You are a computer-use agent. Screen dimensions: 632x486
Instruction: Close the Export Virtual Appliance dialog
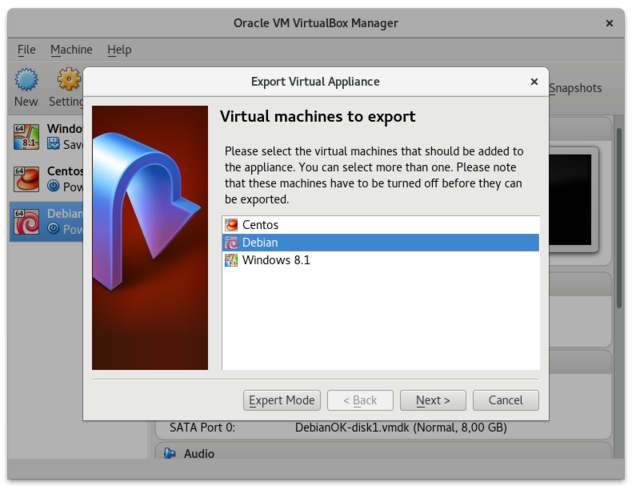[x=534, y=82]
